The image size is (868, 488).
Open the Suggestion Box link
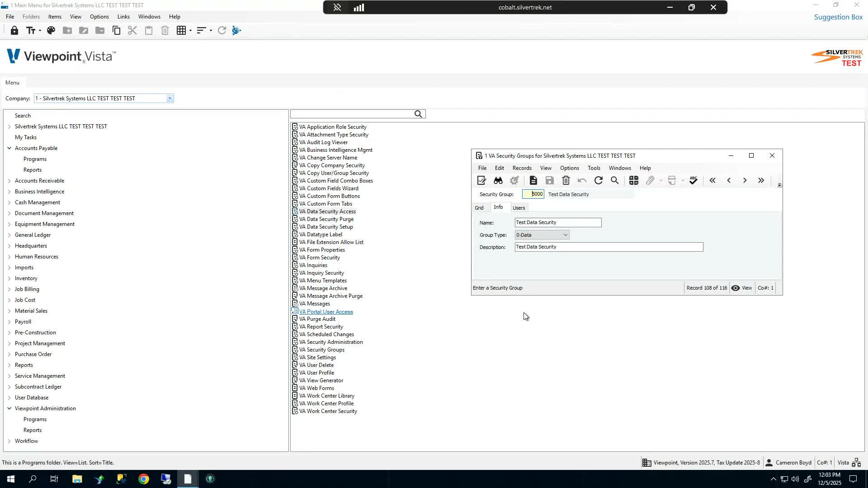(838, 17)
